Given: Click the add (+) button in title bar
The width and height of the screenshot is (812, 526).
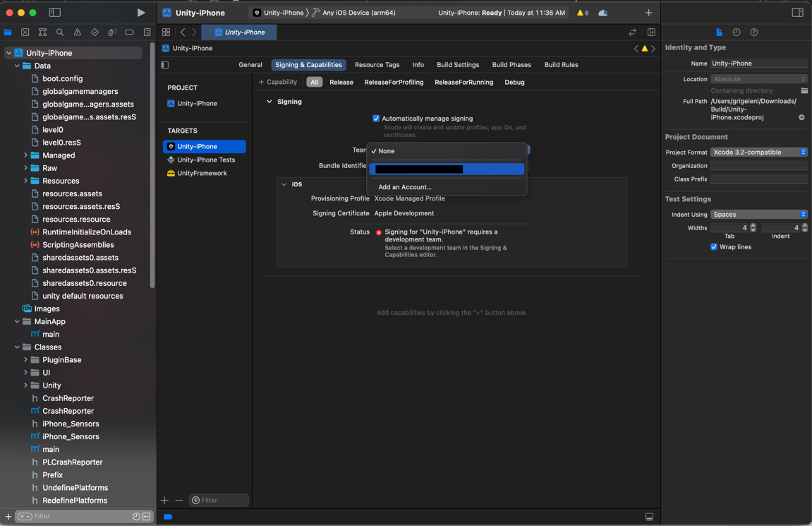Looking at the screenshot, I should click(648, 13).
